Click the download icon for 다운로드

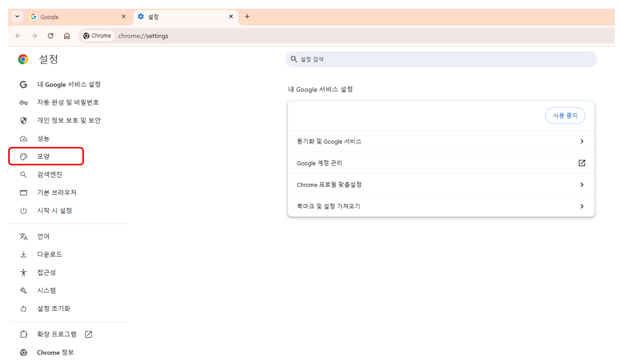click(x=23, y=254)
